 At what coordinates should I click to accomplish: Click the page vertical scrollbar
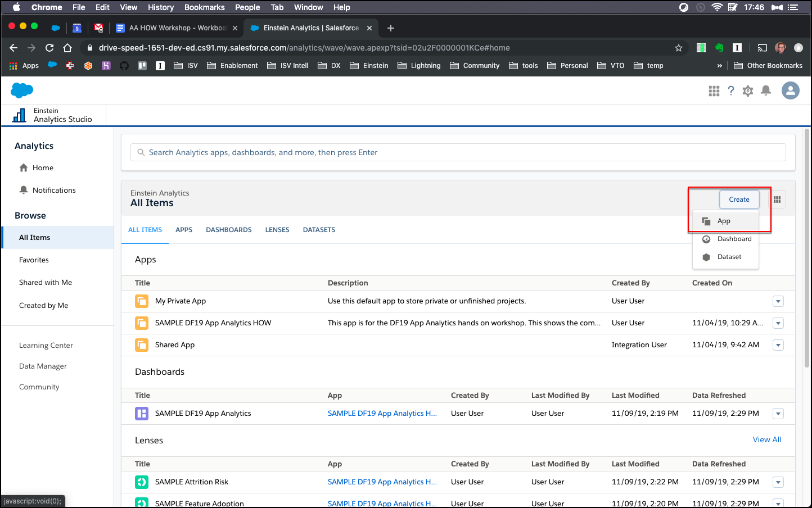tap(807, 247)
